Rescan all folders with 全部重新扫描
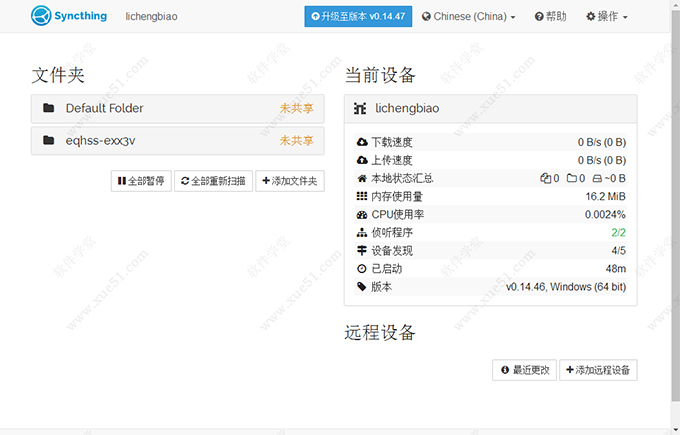This screenshot has width=680, height=435. pyautogui.click(x=213, y=181)
